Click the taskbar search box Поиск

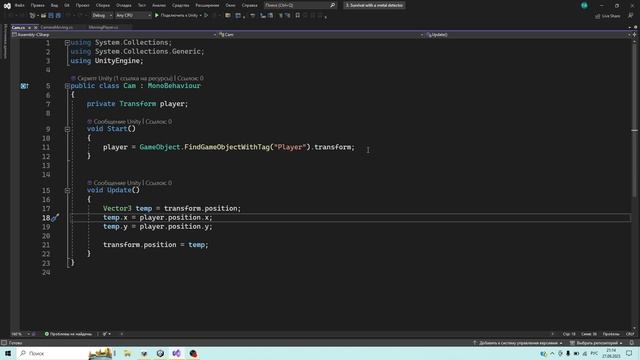(x=65, y=353)
